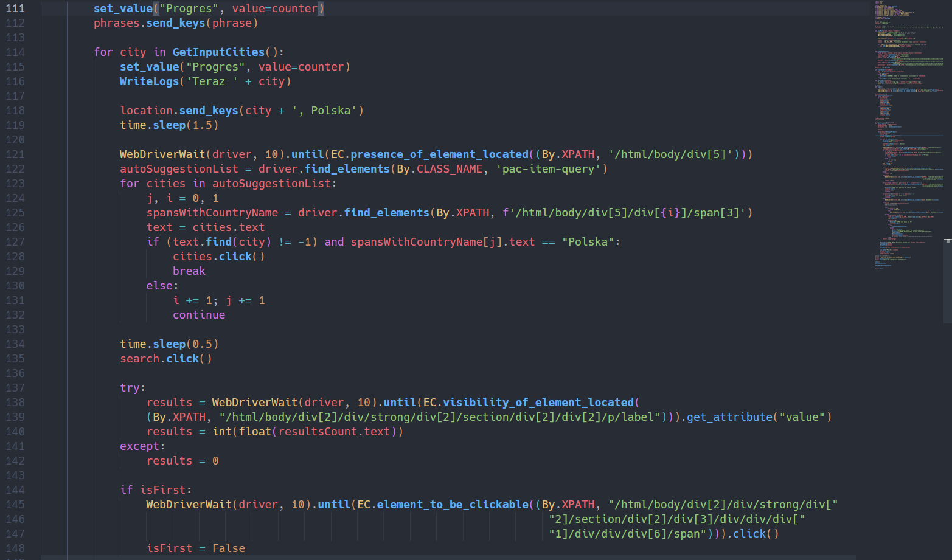Click 'By.CLASS_NAME' on line 122
This screenshot has width=952, height=560.
coord(440,169)
